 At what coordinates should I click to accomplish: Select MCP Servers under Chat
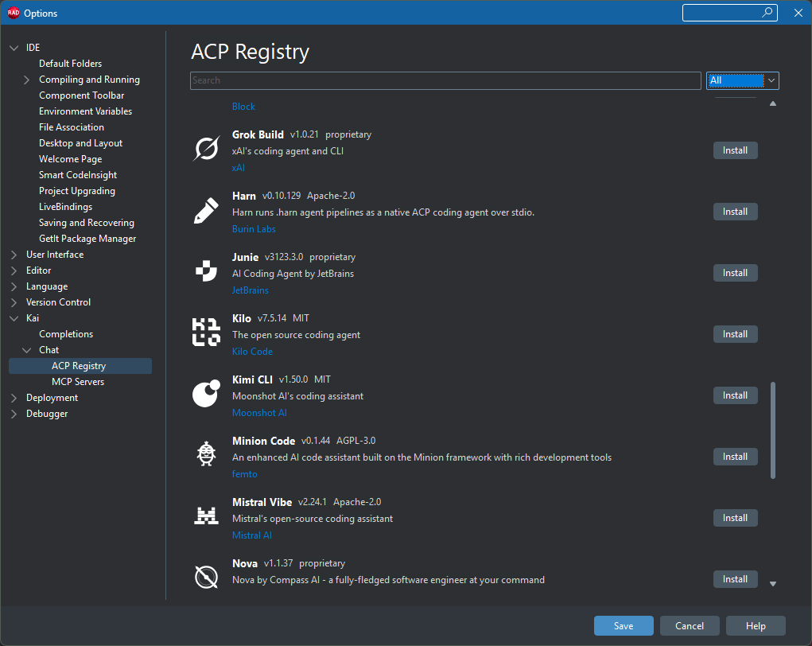(78, 383)
